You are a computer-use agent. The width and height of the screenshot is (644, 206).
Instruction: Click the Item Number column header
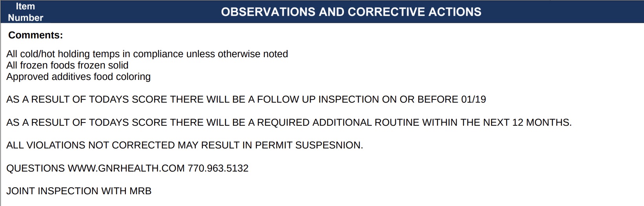click(x=25, y=12)
